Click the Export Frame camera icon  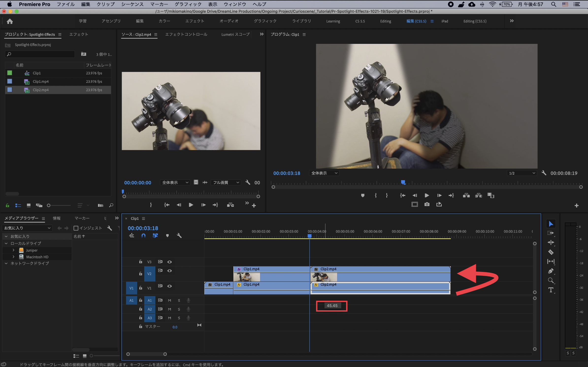[x=427, y=204]
